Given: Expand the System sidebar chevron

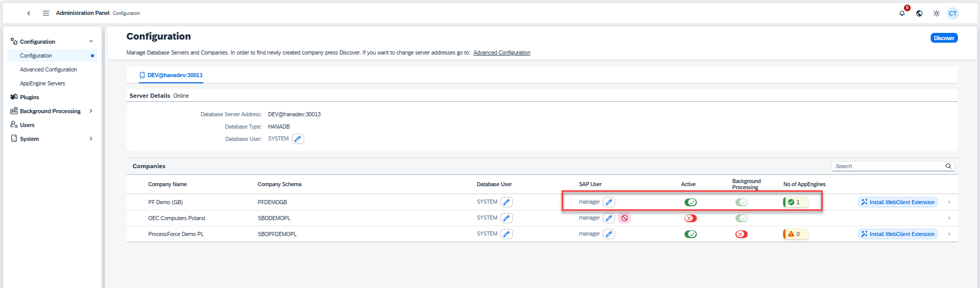Looking at the screenshot, I should [x=91, y=138].
